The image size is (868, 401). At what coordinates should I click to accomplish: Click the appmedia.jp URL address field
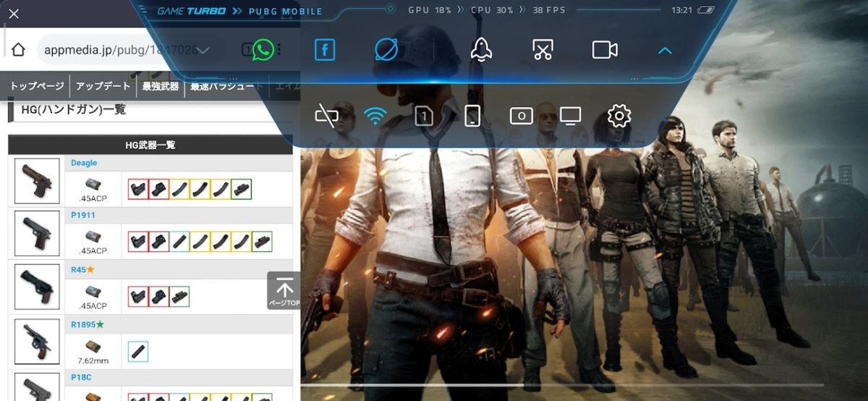point(116,50)
